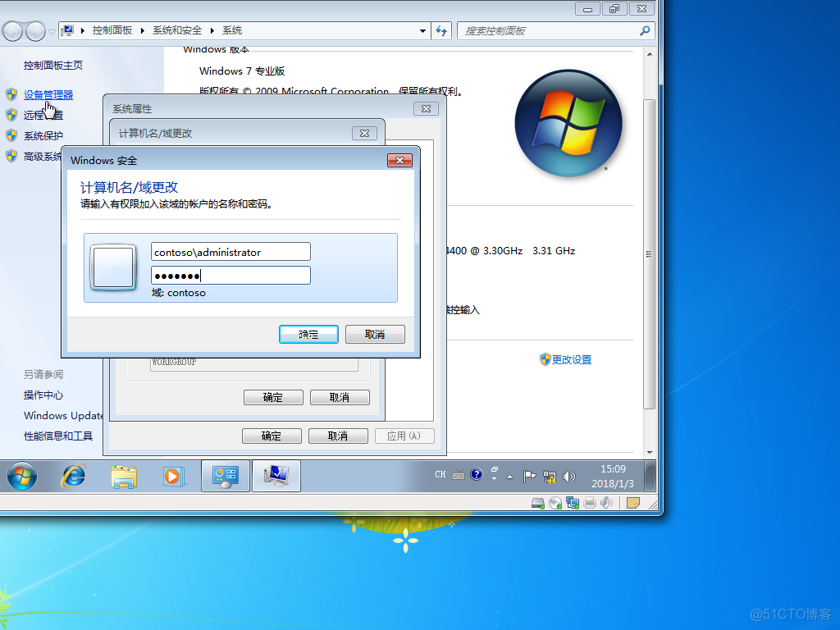The height and width of the screenshot is (630, 840).
Task: Open 系统保护 link
Action: tap(43, 135)
